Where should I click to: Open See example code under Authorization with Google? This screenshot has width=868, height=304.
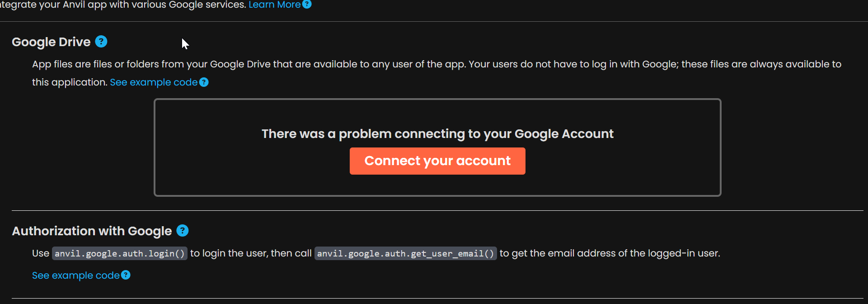(x=76, y=275)
